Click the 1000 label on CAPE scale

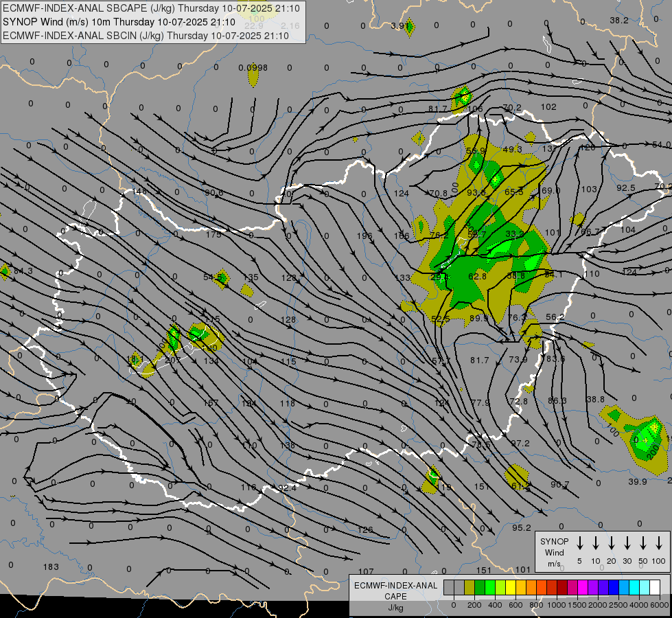tap(557, 605)
